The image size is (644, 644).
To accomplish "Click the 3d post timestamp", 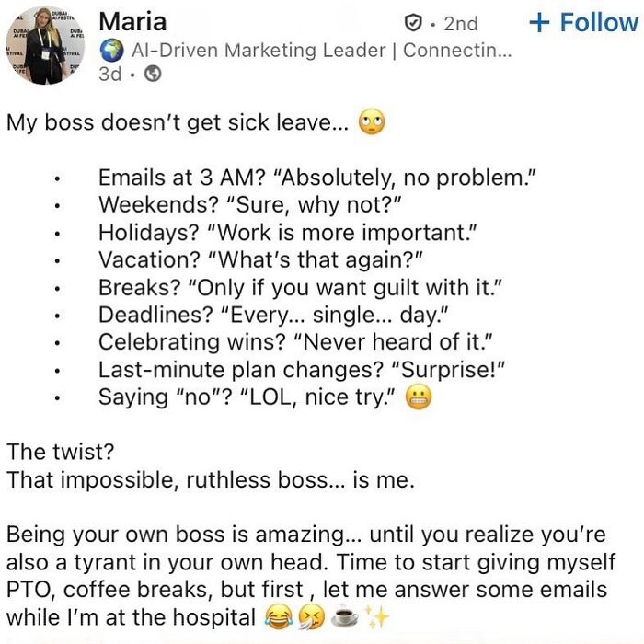I will [110, 74].
